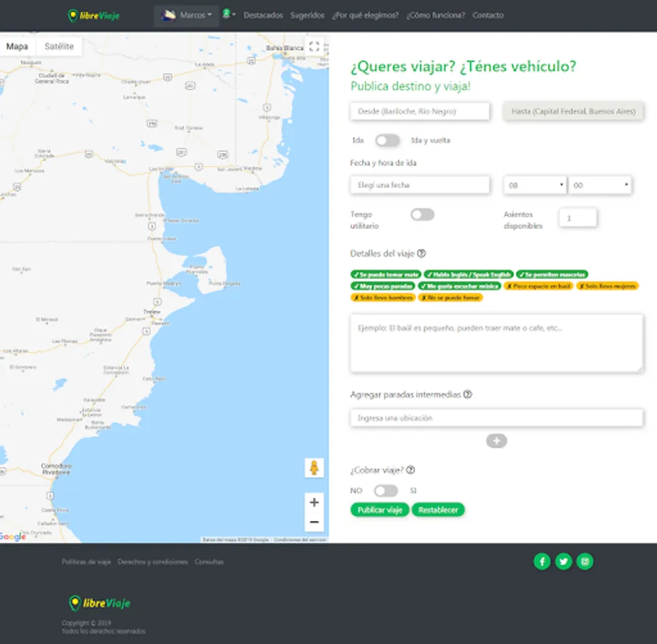The height and width of the screenshot is (644, 657).
Task: Open the Twitter social icon
Action: 563,562
